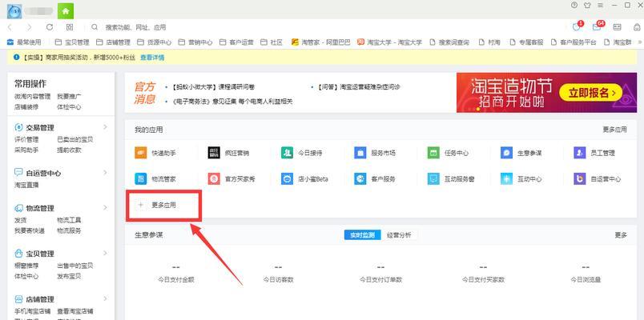Image resolution: width=644 pixels, height=320 pixels.
Task: Click 我要推广 in 常用操作
Action: click(69, 97)
